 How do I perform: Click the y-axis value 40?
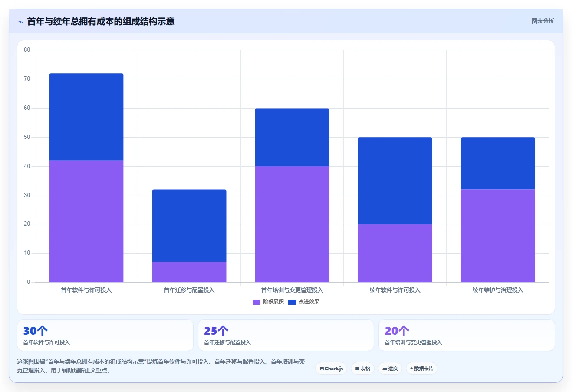[27, 166]
